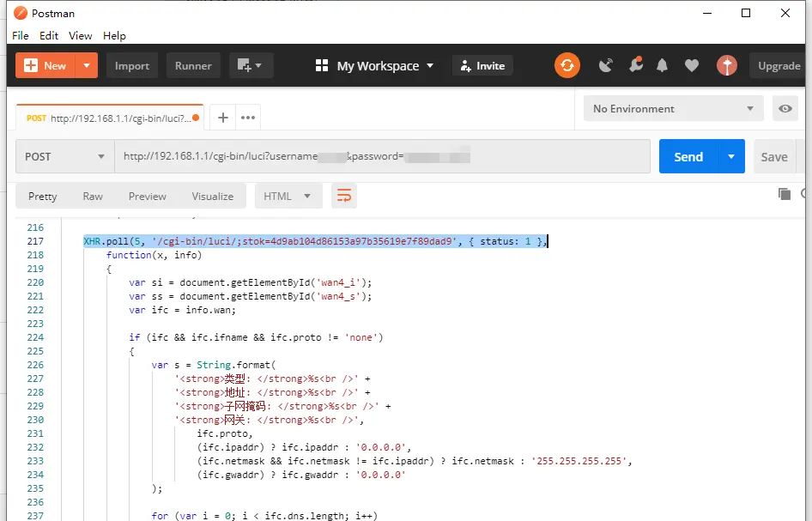Open the Help menu

[x=114, y=36]
